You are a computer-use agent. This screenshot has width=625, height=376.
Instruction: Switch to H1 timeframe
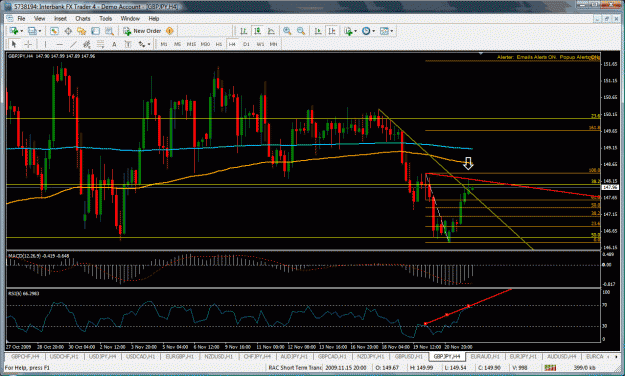[x=219, y=44]
